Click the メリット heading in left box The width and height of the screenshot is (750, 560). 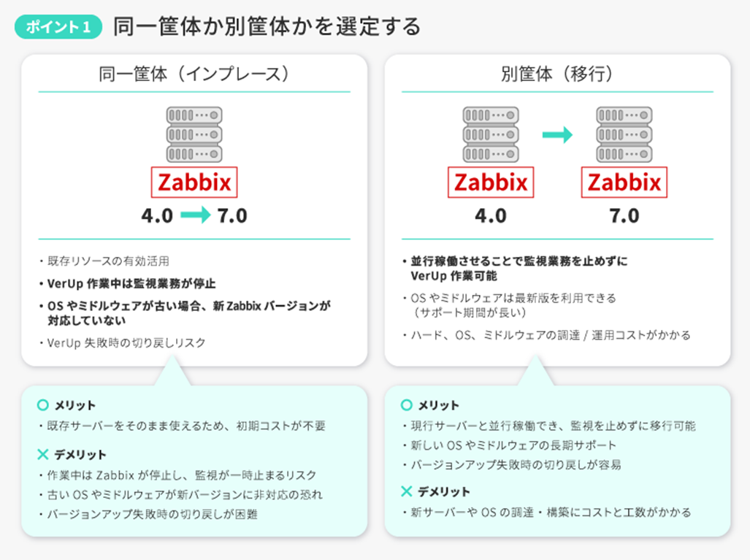coord(75,405)
